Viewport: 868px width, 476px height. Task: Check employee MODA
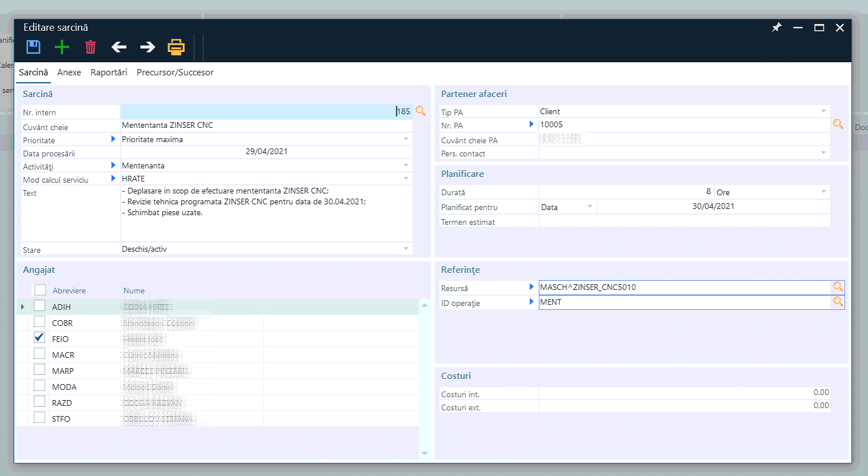tap(39, 386)
